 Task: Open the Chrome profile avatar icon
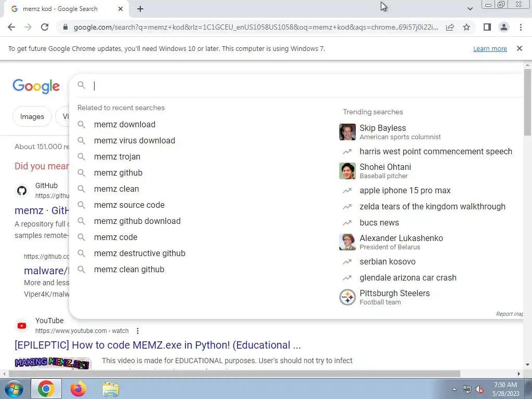click(x=504, y=27)
